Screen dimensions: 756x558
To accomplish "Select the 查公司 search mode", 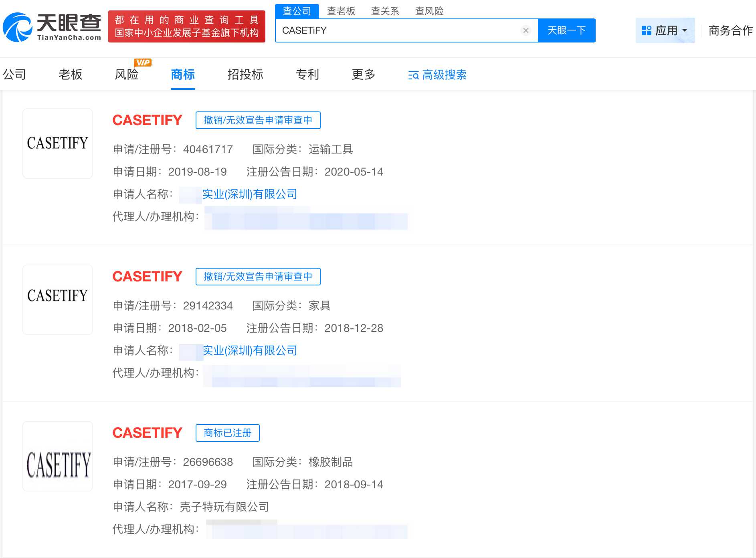I will (297, 11).
